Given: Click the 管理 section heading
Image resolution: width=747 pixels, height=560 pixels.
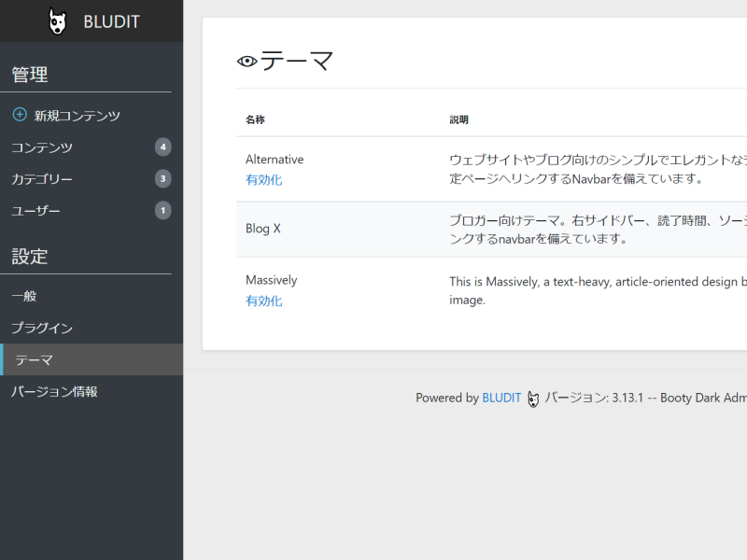Looking at the screenshot, I should coord(30,75).
